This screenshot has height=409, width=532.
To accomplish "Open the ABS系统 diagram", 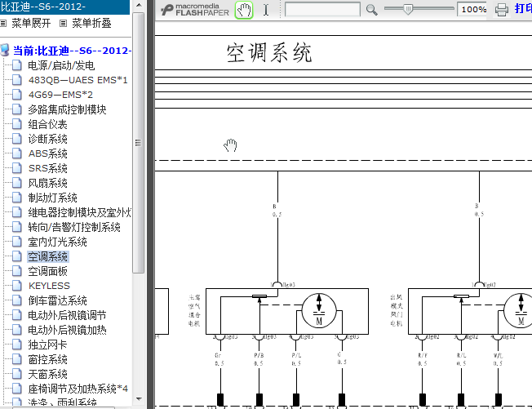I will tap(47, 153).
